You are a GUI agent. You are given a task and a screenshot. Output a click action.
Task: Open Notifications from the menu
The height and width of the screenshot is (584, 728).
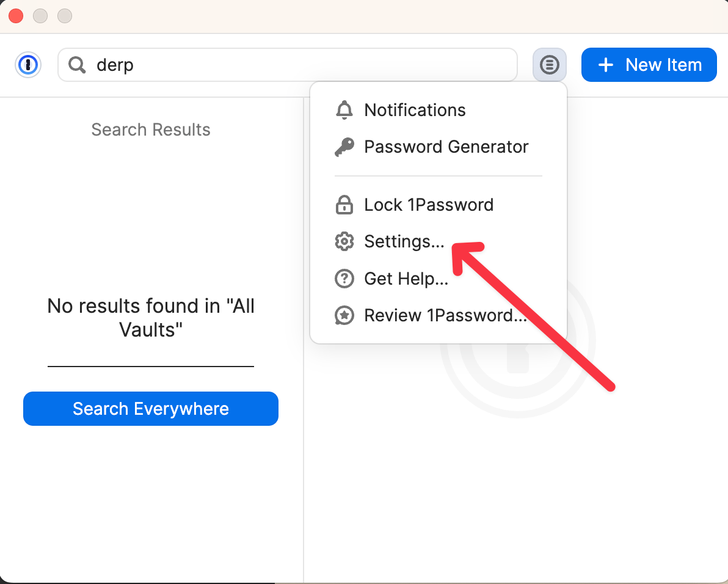click(415, 110)
